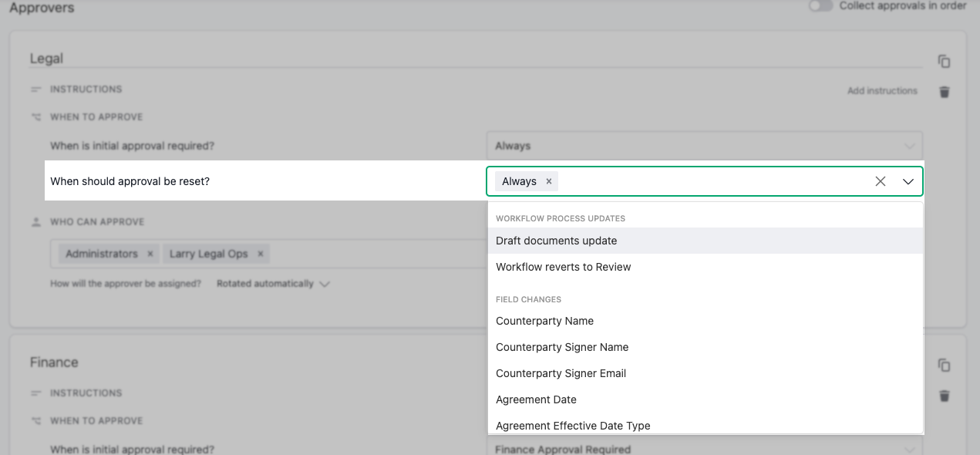This screenshot has height=455, width=980.
Task: Click 'When should approval be reset?' label
Action: point(130,181)
